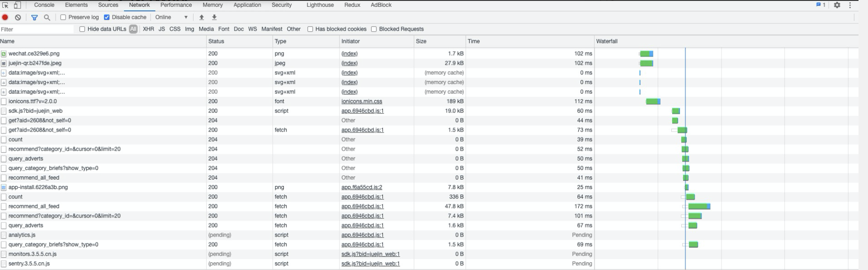The image size is (868, 270).
Task: Check the Blocked Requests option
Action: [x=374, y=29]
